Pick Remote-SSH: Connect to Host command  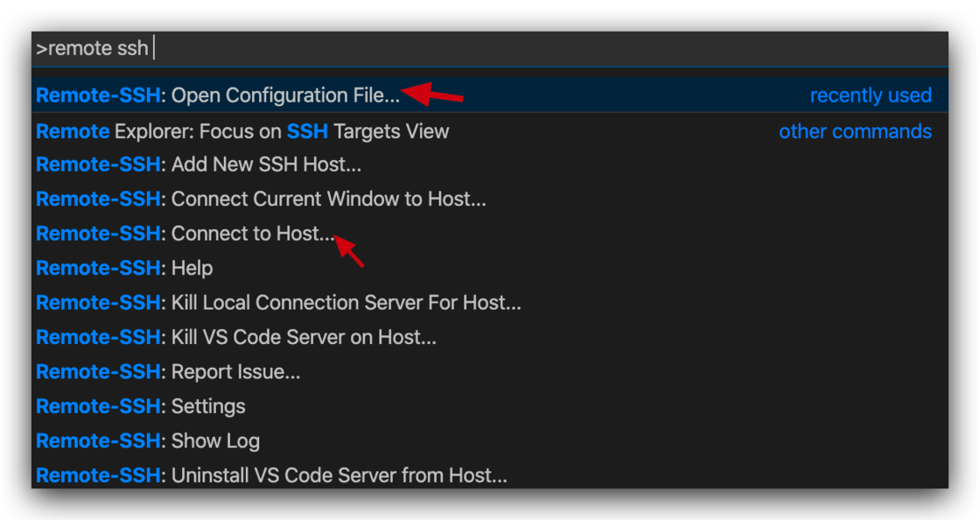click(185, 234)
